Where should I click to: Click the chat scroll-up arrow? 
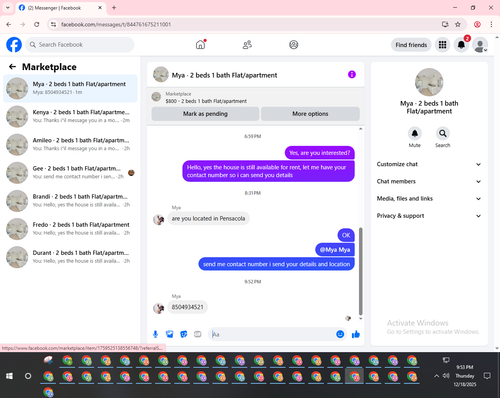360,129
